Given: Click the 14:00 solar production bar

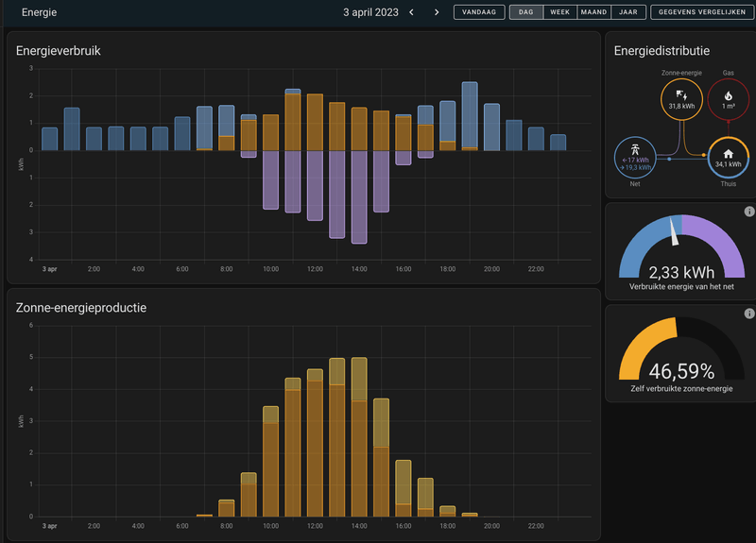Looking at the screenshot, I should tap(359, 437).
